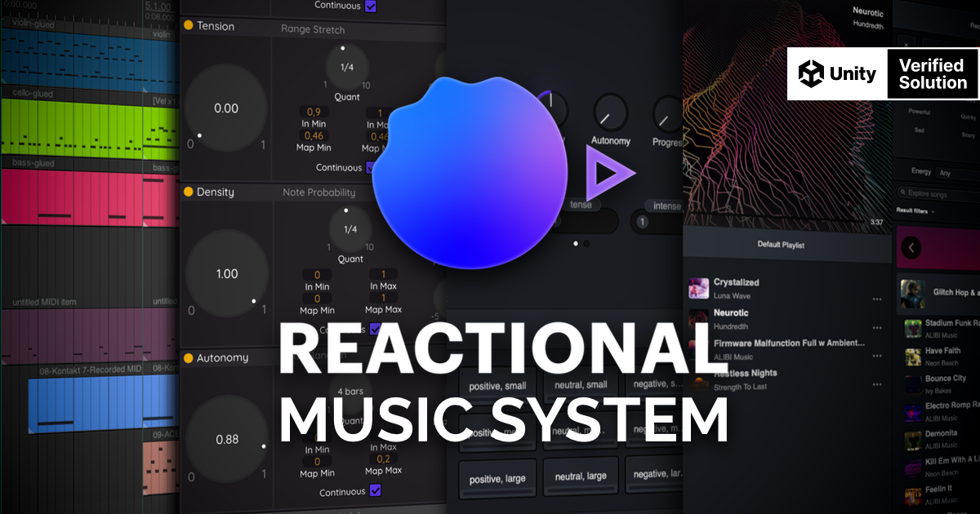Open more options for Crystalized track

877,299
